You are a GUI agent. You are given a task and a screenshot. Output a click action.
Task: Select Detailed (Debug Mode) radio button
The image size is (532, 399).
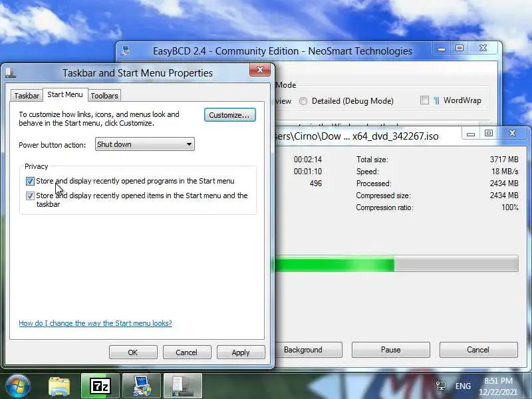point(303,101)
